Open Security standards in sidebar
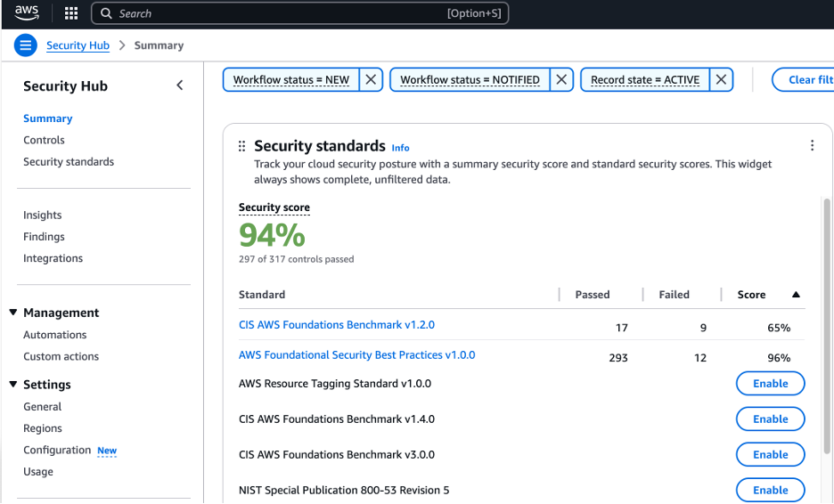The image size is (834, 504). [69, 162]
